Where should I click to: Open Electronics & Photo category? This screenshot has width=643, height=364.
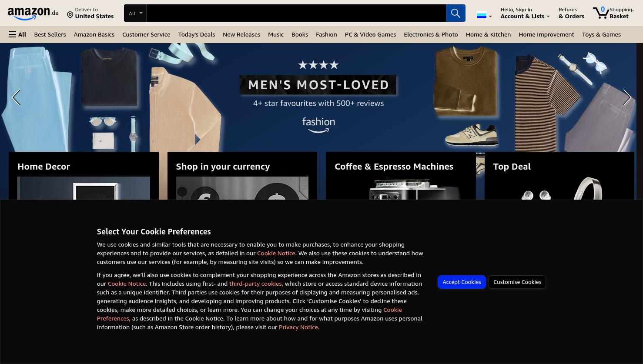coord(431,34)
